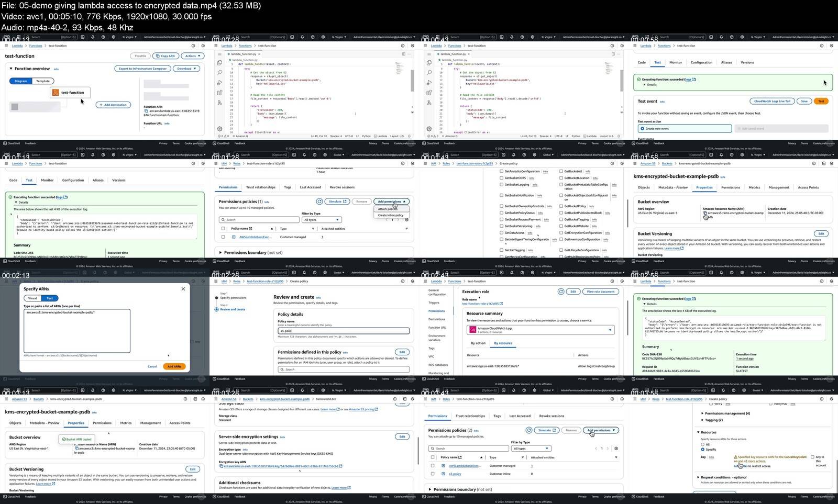Switch to Template view in 00:00:13 frame
Viewport: 838px width, 504px height.
tap(43, 81)
